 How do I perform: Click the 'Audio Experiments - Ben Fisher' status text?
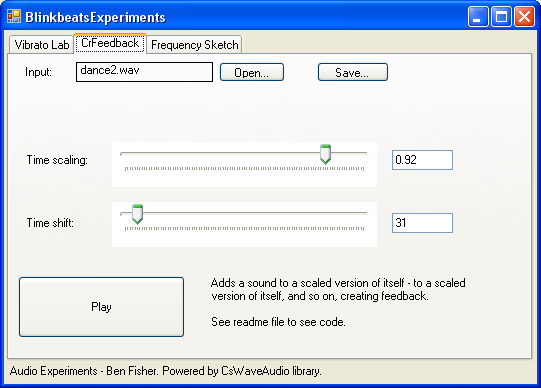[x=166, y=371]
